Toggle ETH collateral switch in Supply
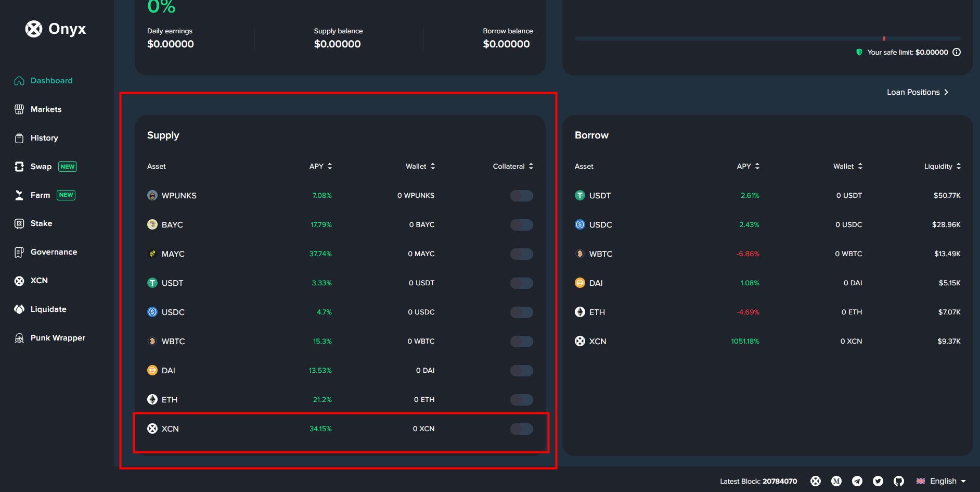This screenshot has width=980, height=492. 522,400
